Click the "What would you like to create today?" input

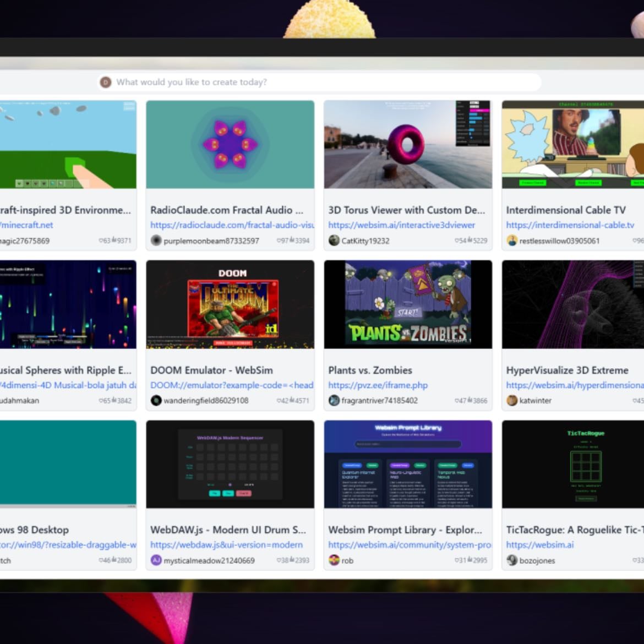point(319,82)
